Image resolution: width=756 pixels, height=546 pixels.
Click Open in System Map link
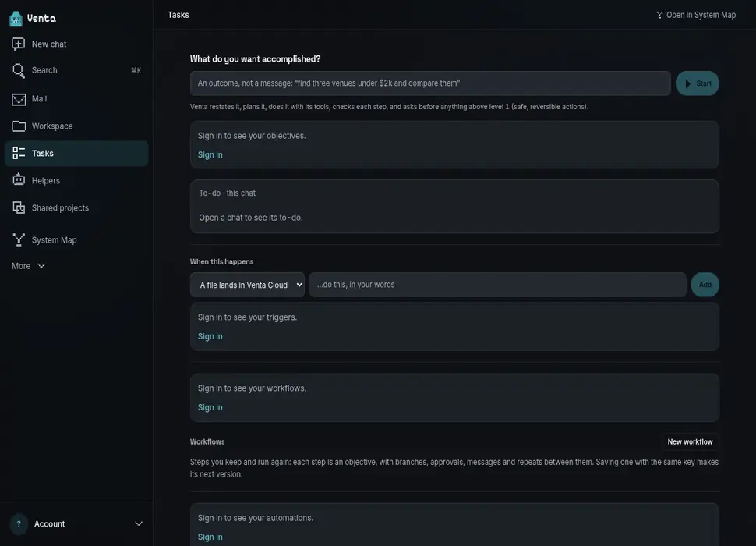click(696, 15)
